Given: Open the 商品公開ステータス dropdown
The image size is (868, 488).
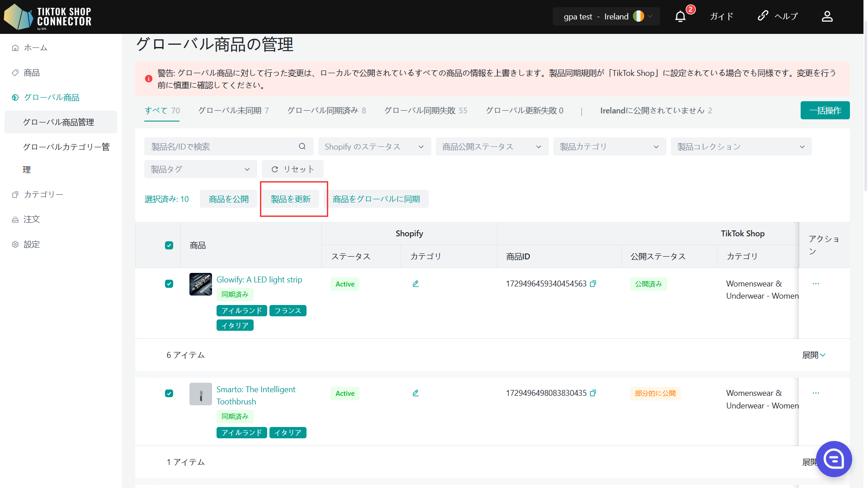Looking at the screenshot, I should tap(492, 146).
